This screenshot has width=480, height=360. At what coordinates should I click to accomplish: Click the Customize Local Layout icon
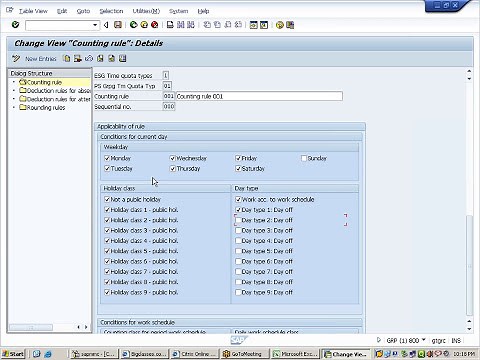(290, 25)
